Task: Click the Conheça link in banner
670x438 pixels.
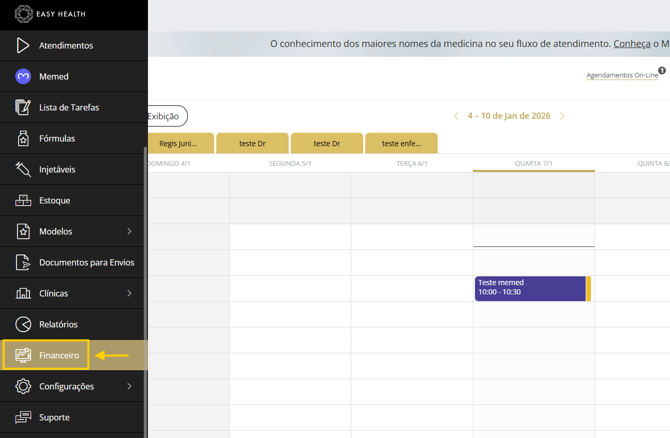Action: (x=632, y=44)
